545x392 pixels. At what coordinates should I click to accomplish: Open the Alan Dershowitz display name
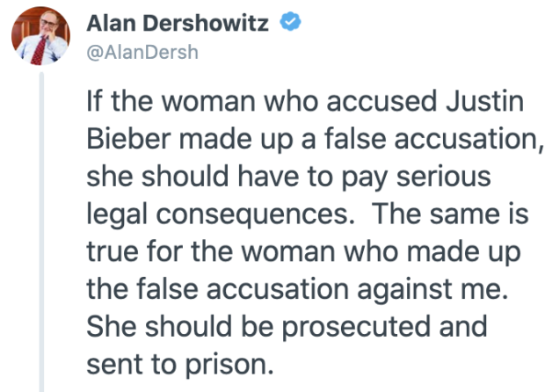click(x=178, y=24)
